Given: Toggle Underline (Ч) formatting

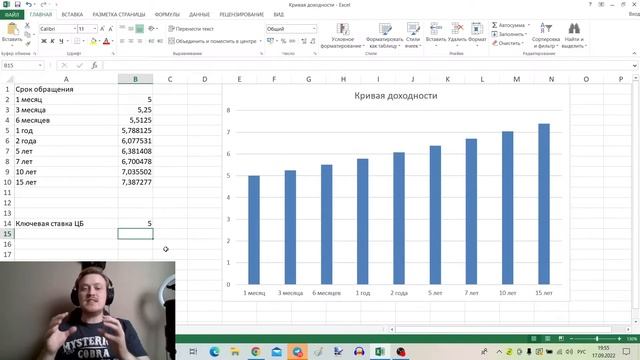Looking at the screenshot, I should (61, 41).
